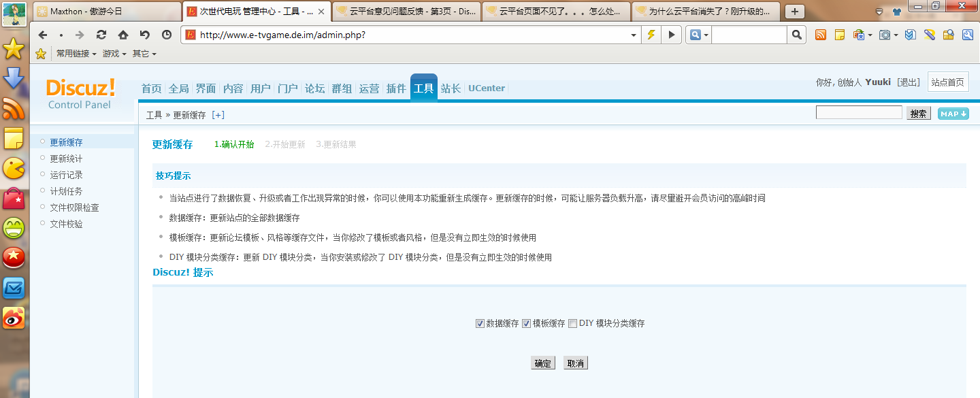Expand the address bar URL dropdown

point(634,35)
